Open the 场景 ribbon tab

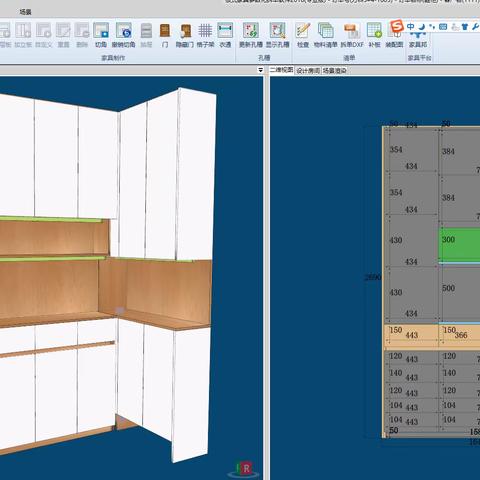(25, 12)
